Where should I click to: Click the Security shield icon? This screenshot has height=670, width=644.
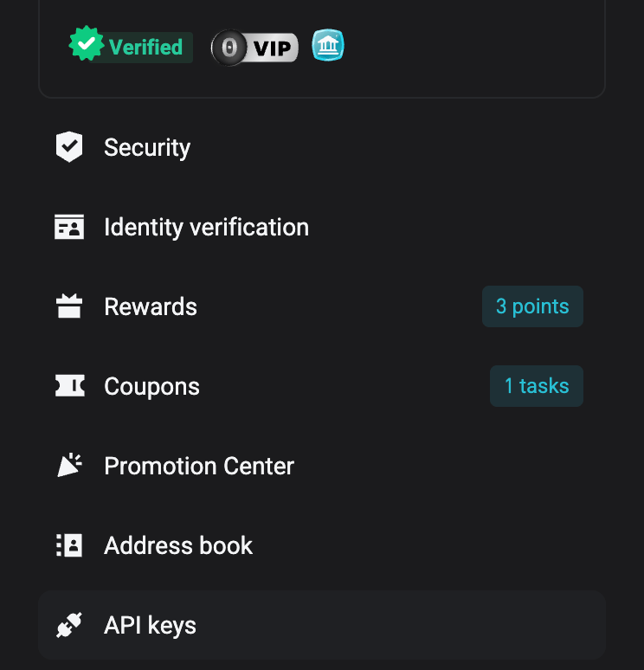[x=69, y=147]
